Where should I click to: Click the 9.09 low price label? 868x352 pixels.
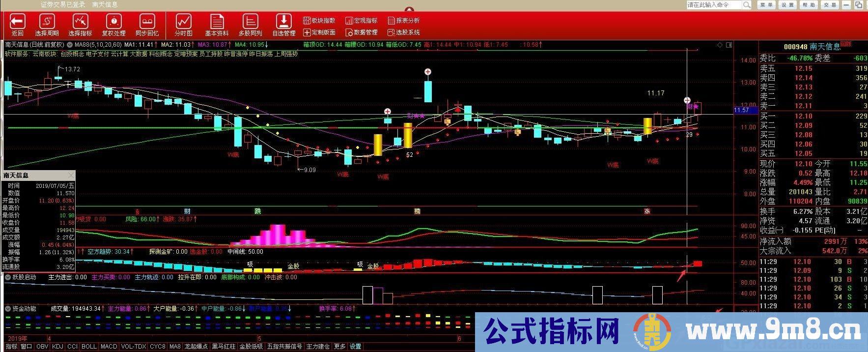pos(309,170)
